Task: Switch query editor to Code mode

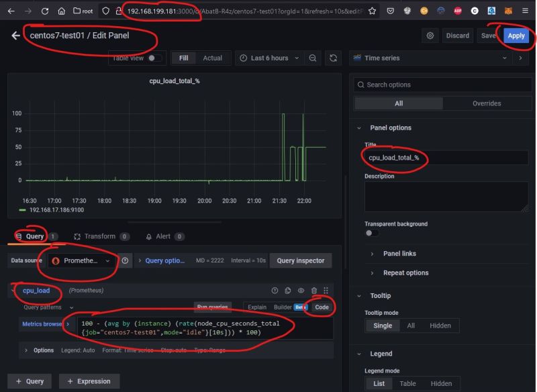Action: 322,307
